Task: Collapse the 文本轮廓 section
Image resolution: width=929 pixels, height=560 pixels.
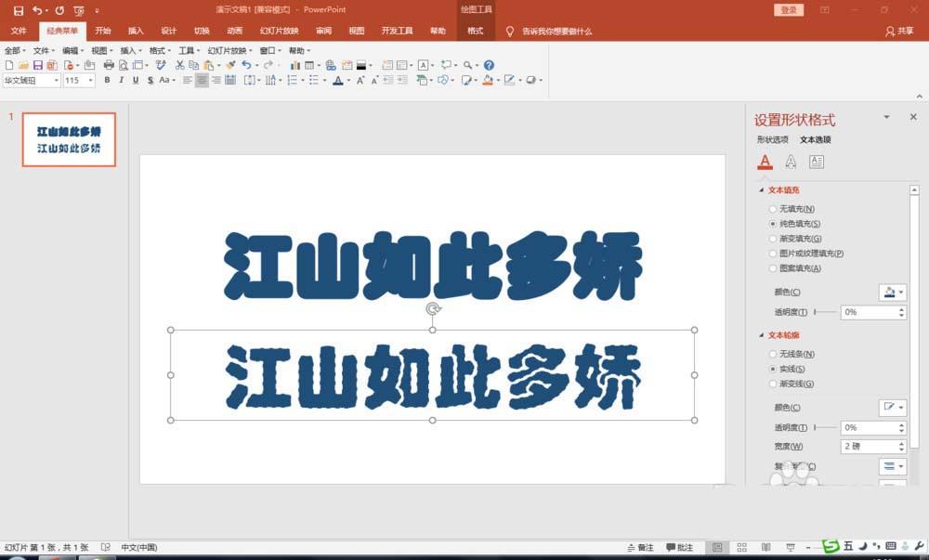Action: [x=760, y=334]
